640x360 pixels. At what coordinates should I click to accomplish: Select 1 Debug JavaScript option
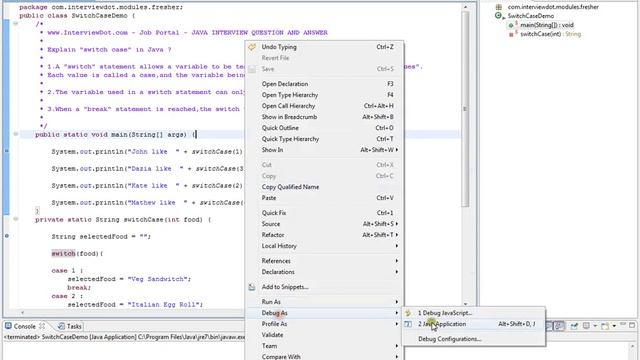click(x=474, y=313)
